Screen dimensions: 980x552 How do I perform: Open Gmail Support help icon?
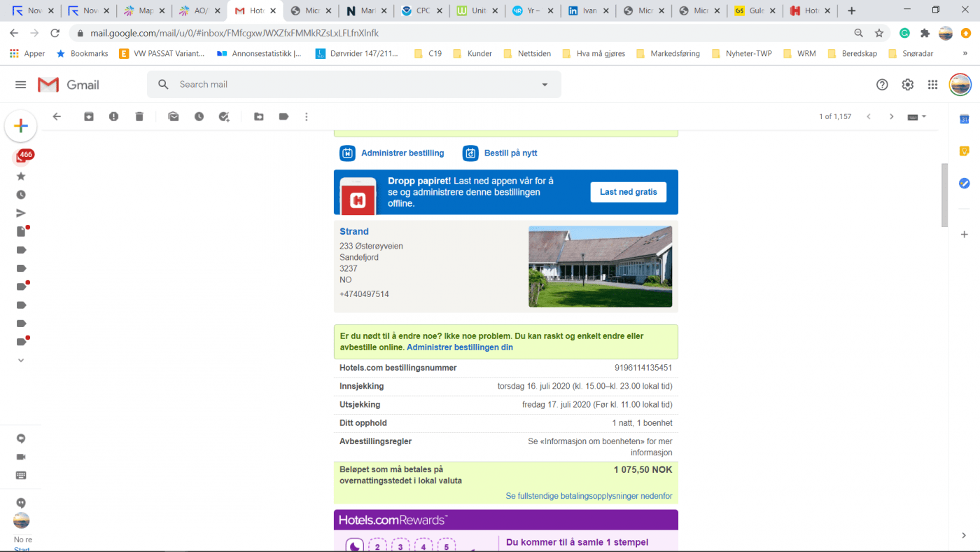pos(882,85)
